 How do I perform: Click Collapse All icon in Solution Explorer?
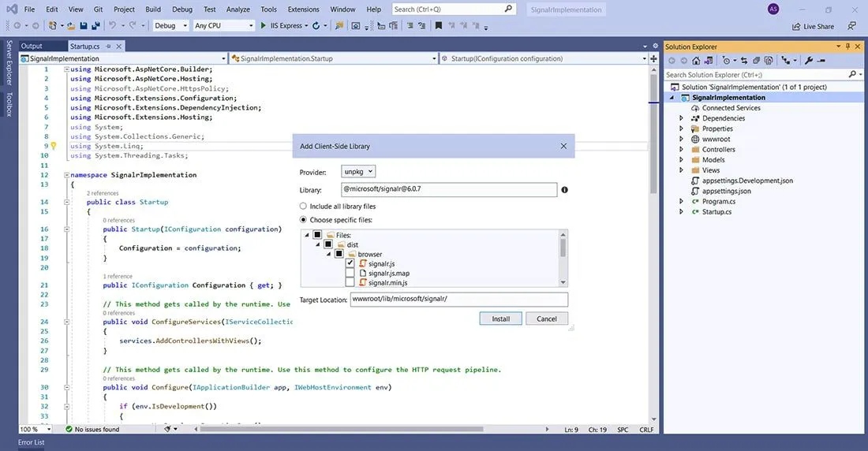756,61
